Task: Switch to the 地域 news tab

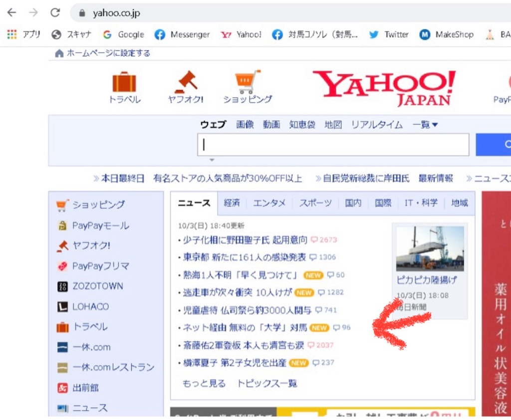Action: click(x=460, y=203)
